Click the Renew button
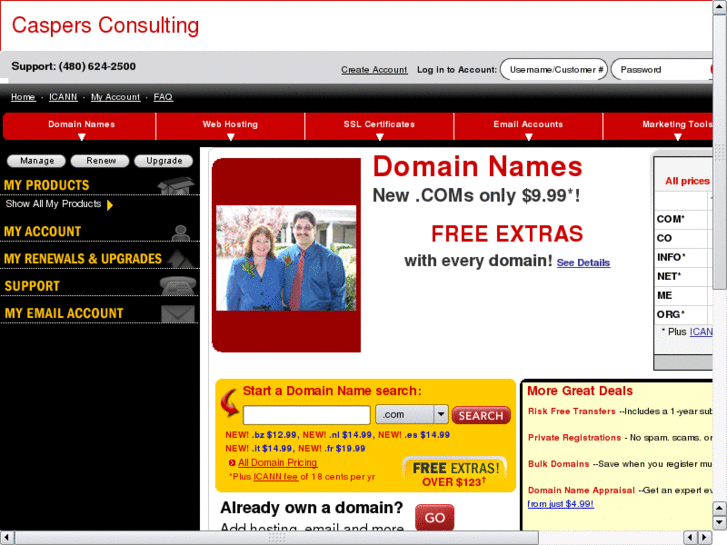Viewport: 727px width, 545px height. [x=100, y=160]
